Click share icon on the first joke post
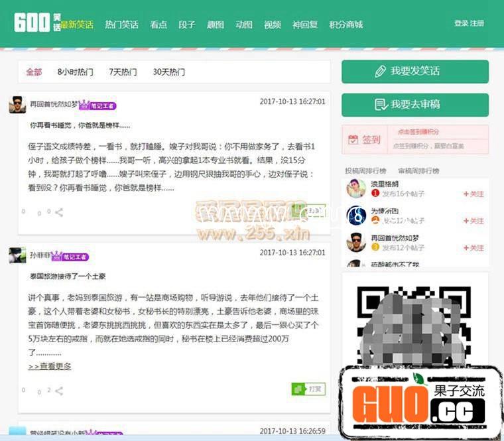The width and height of the screenshot is (504, 441). tap(59, 213)
